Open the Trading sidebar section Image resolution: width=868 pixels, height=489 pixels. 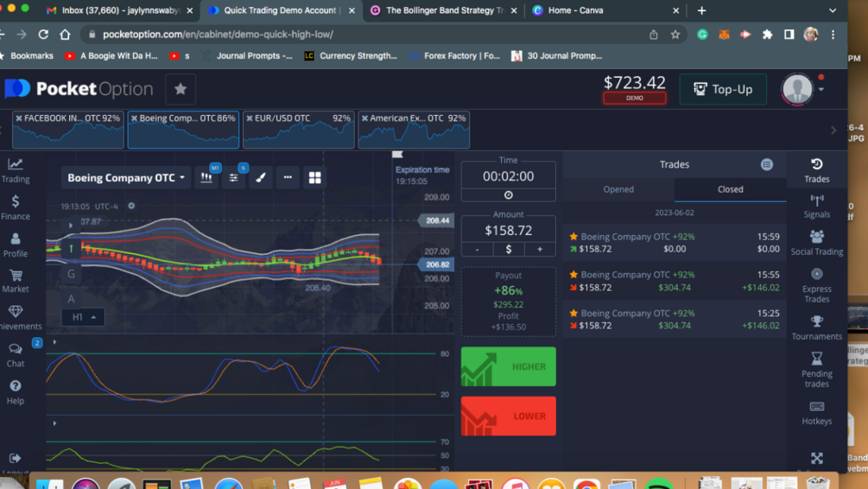(x=15, y=170)
